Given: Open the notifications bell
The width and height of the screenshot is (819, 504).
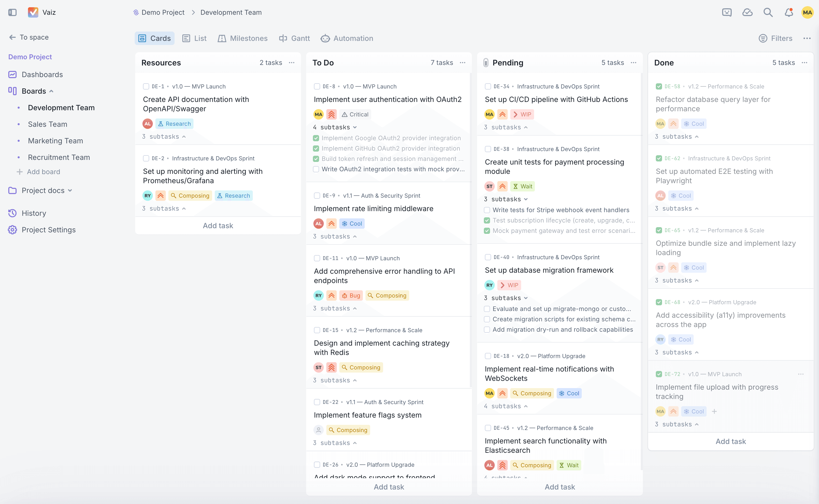Looking at the screenshot, I should pyautogui.click(x=789, y=12).
